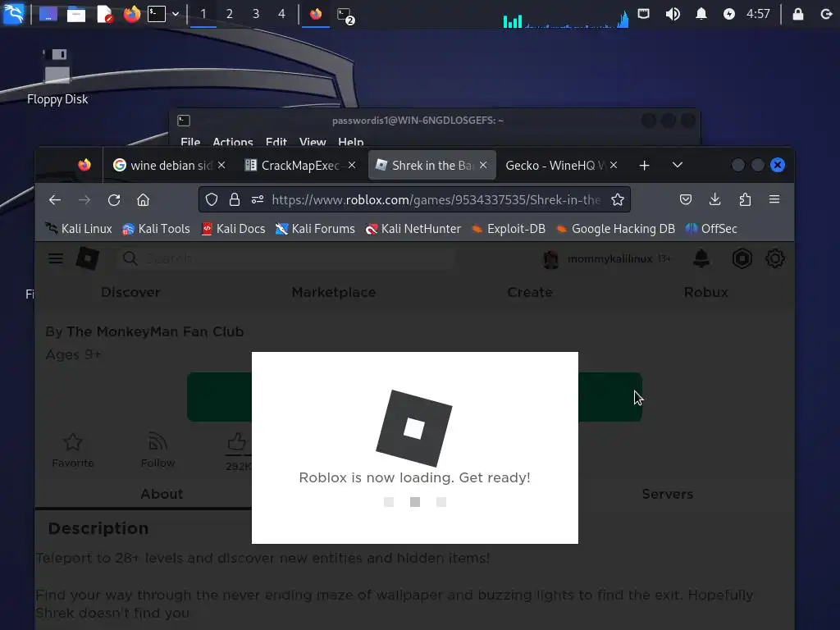The image size is (840, 630).
Task: Open the Help menu in the terminal window
Action: tap(351, 142)
